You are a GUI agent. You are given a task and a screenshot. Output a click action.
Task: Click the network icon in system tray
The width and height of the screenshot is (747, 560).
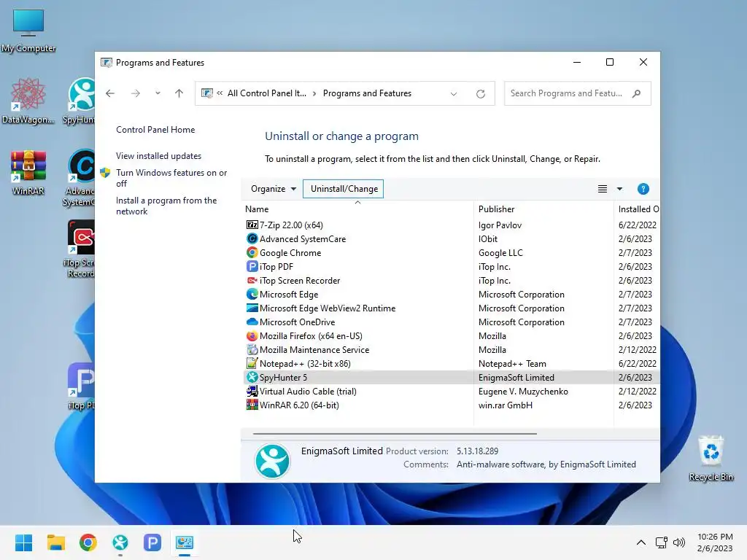[x=661, y=542]
